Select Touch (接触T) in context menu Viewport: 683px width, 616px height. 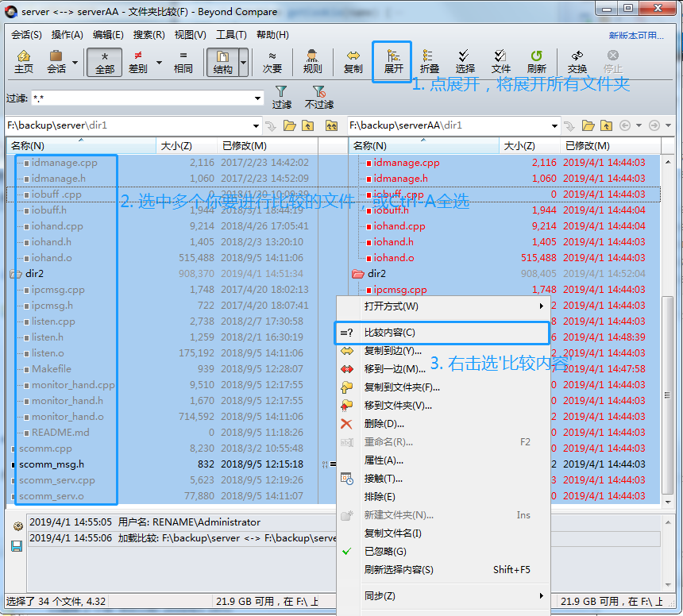click(443, 479)
